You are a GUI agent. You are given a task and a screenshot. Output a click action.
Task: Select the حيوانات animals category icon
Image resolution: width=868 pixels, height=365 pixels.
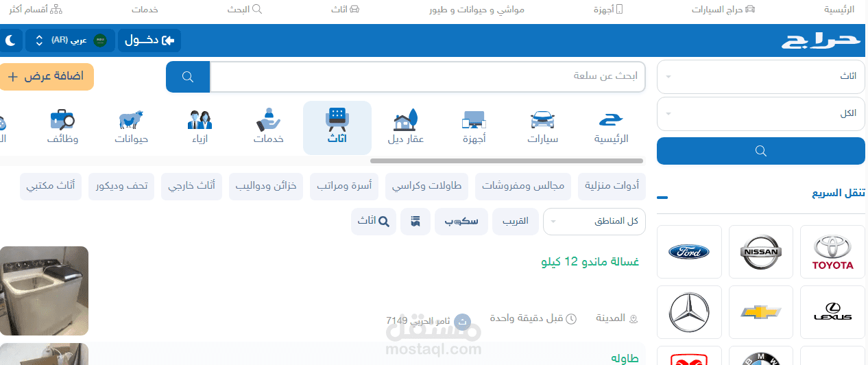(x=131, y=128)
